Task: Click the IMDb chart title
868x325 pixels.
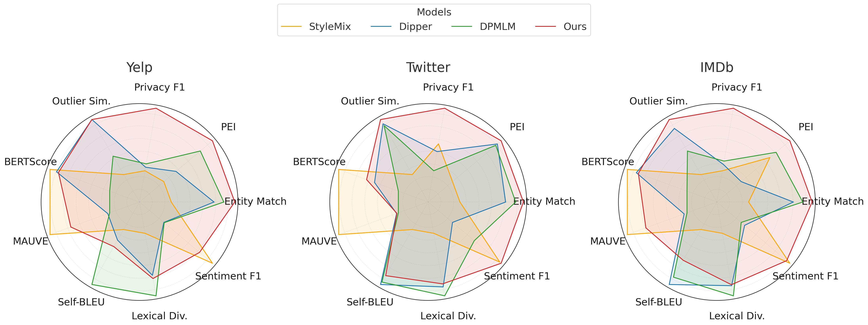Action: (x=717, y=67)
